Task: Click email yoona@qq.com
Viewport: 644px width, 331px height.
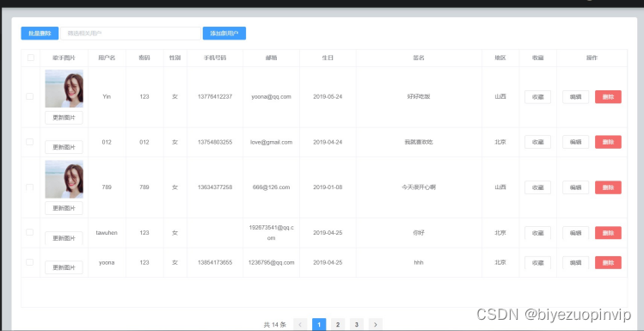Action: pos(271,97)
